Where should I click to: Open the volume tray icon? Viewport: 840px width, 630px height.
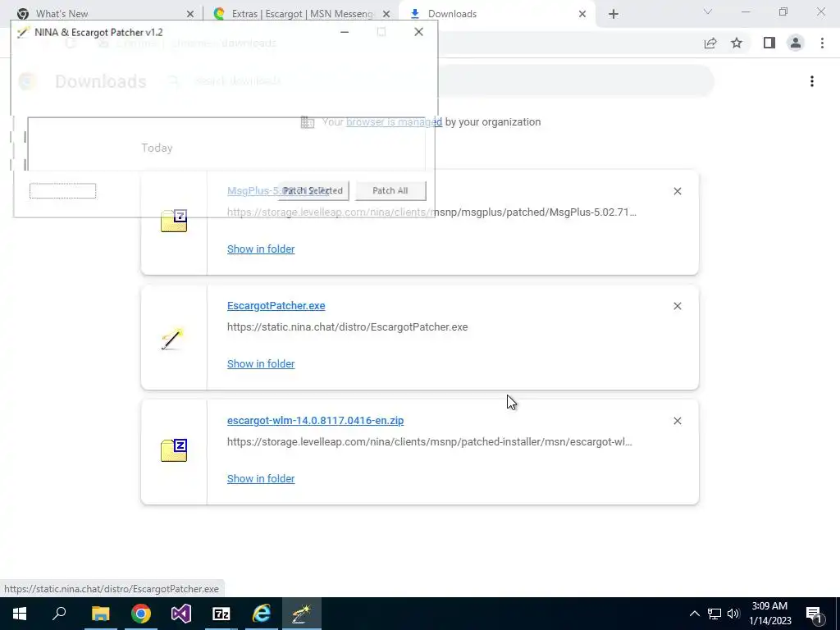pos(733,614)
